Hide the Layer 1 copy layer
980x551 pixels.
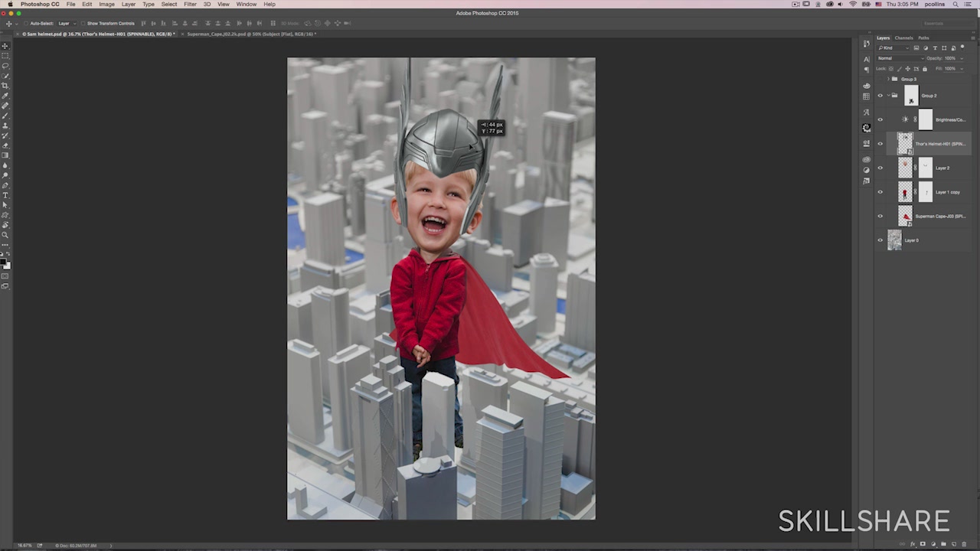(880, 192)
